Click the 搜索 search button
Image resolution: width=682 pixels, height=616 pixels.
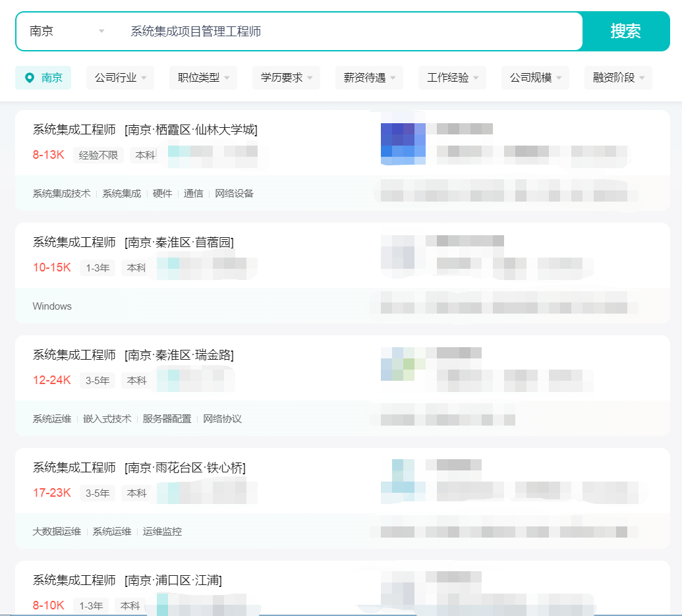pos(626,31)
